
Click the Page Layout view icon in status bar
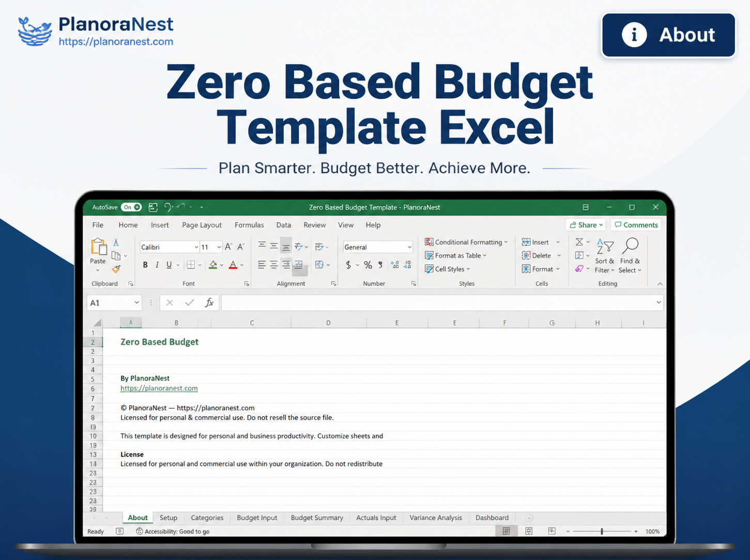529,531
